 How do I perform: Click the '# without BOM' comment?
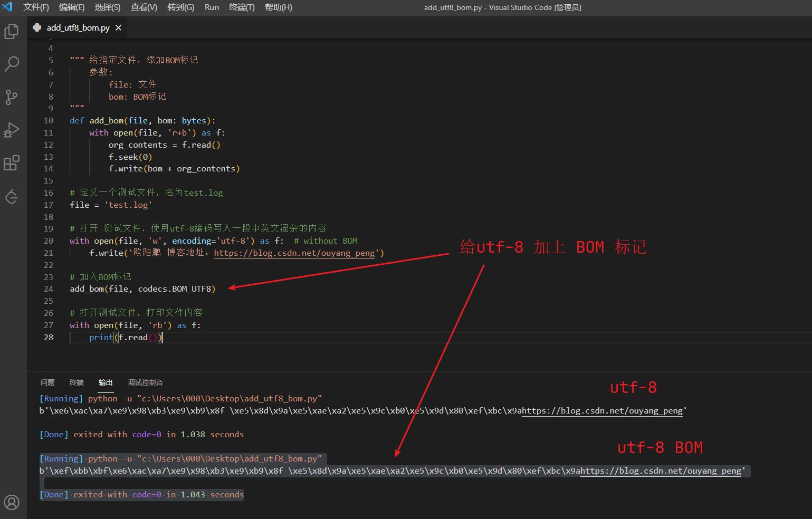(x=326, y=241)
